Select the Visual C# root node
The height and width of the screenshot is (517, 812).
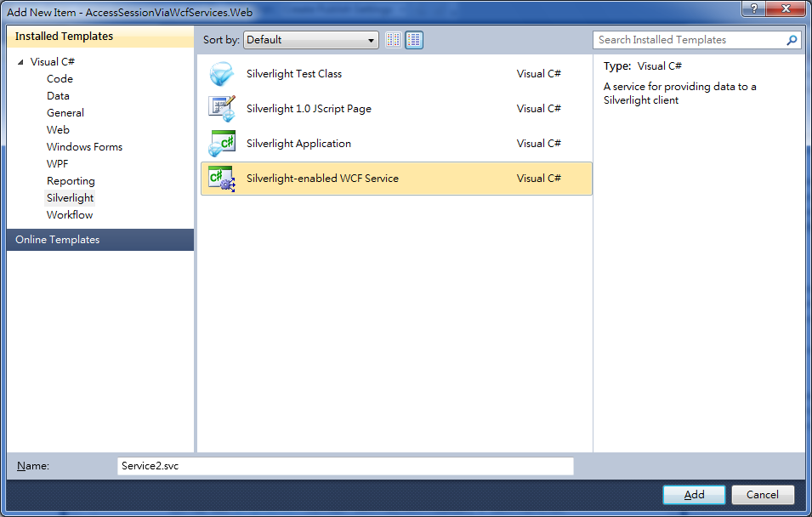(53, 61)
